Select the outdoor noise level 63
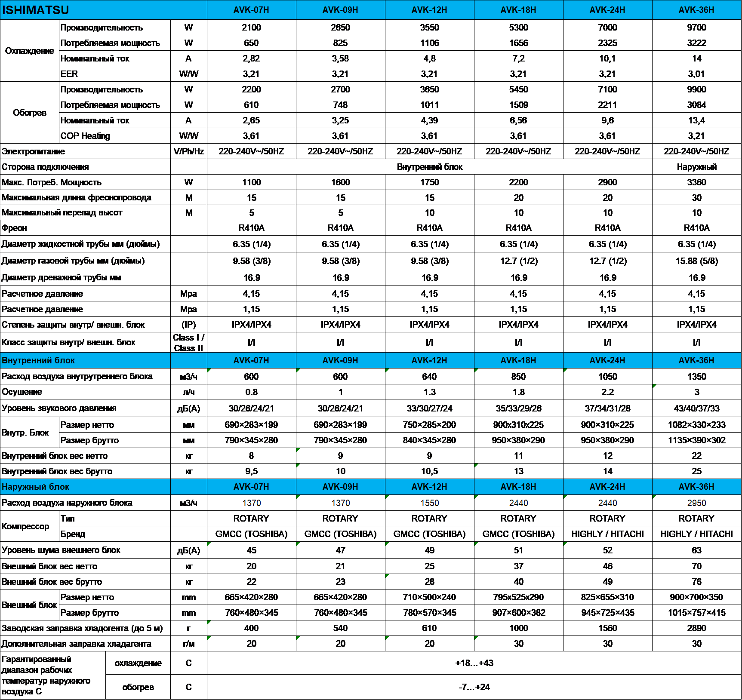 tap(696, 550)
